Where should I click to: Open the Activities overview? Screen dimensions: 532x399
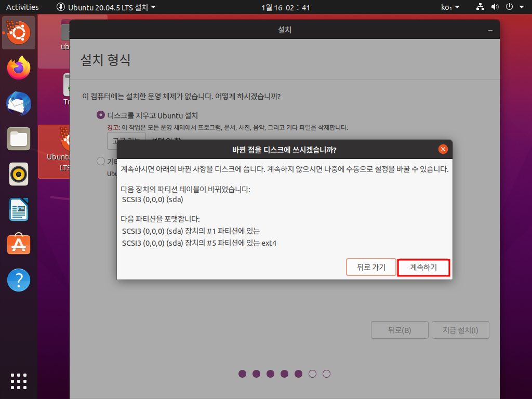(x=22, y=7)
